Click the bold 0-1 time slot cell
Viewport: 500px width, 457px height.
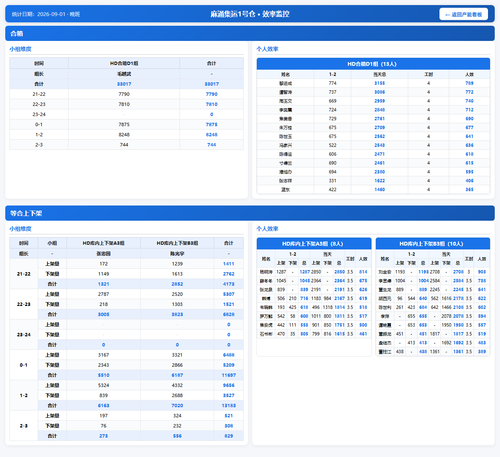pyautogui.click(x=24, y=365)
